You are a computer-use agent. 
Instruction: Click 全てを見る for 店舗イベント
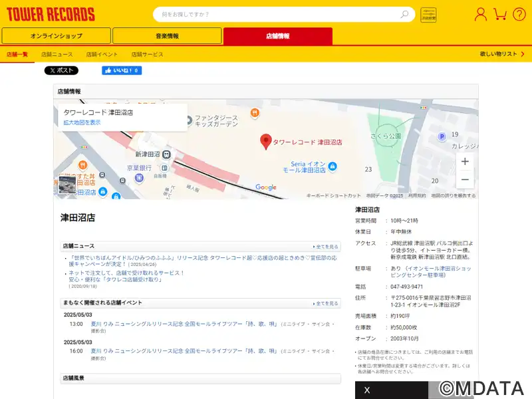[x=325, y=303]
